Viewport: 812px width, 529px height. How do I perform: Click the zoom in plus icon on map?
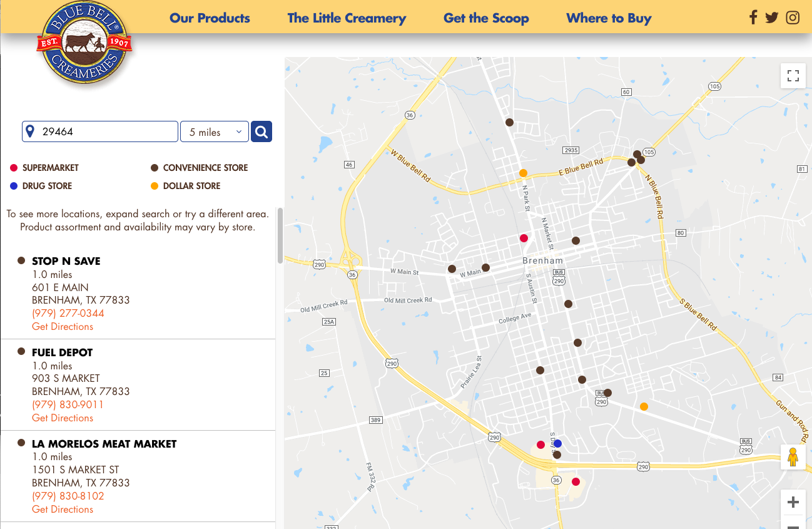click(793, 502)
